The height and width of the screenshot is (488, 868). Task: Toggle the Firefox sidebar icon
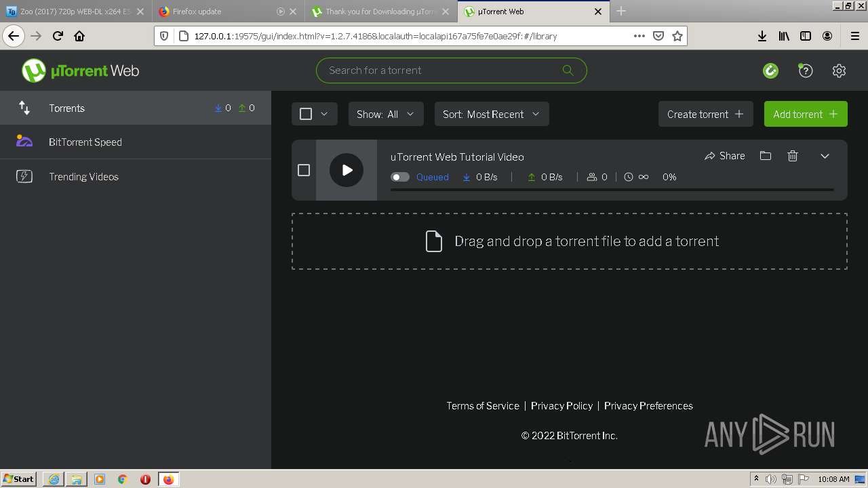click(806, 36)
